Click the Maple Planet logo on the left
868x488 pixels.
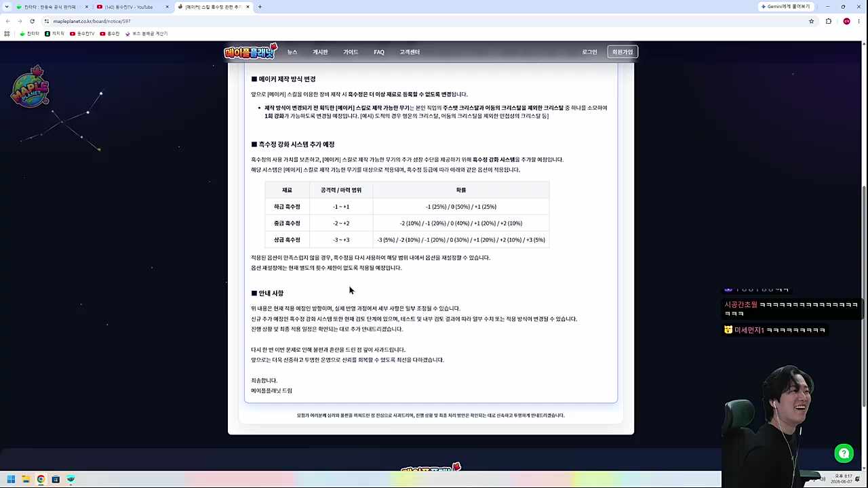pyautogui.click(x=30, y=87)
